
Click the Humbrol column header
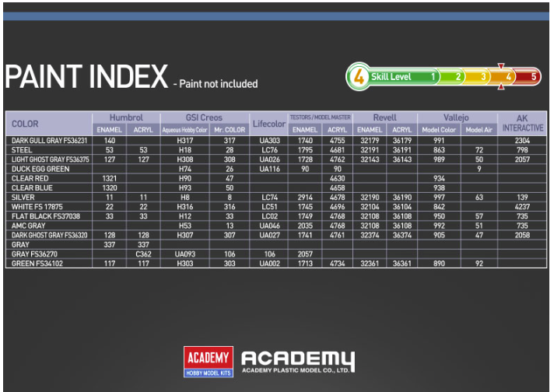[126, 117]
